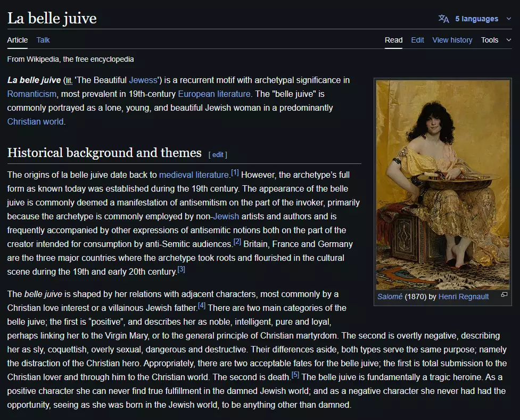The image size is (520, 420).
Task: Click the La belle juive page title
Action: (x=52, y=18)
